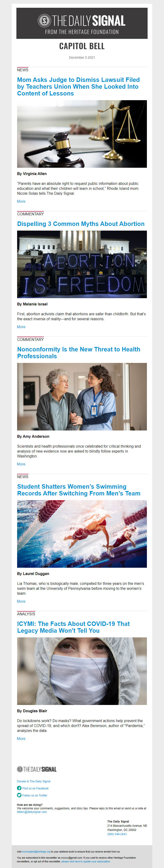Image resolution: width=164 pixels, height=868 pixels.
Task: Click The Daily Signal footer logo
Action: [37, 769]
